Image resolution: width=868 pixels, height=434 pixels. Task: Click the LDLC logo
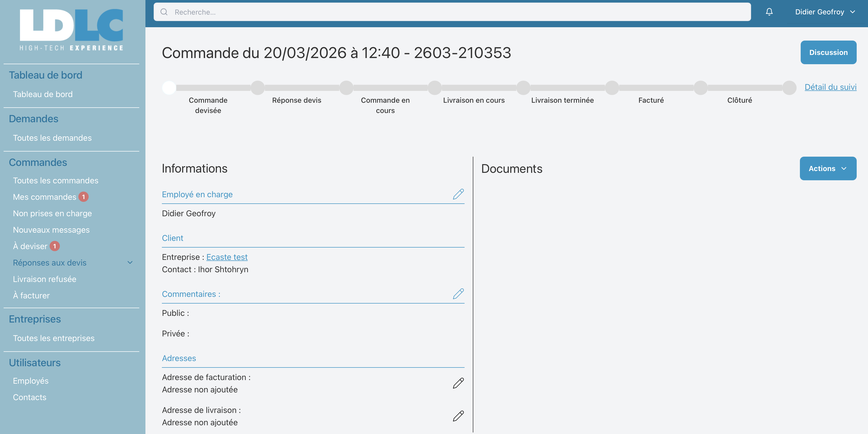pyautogui.click(x=71, y=30)
